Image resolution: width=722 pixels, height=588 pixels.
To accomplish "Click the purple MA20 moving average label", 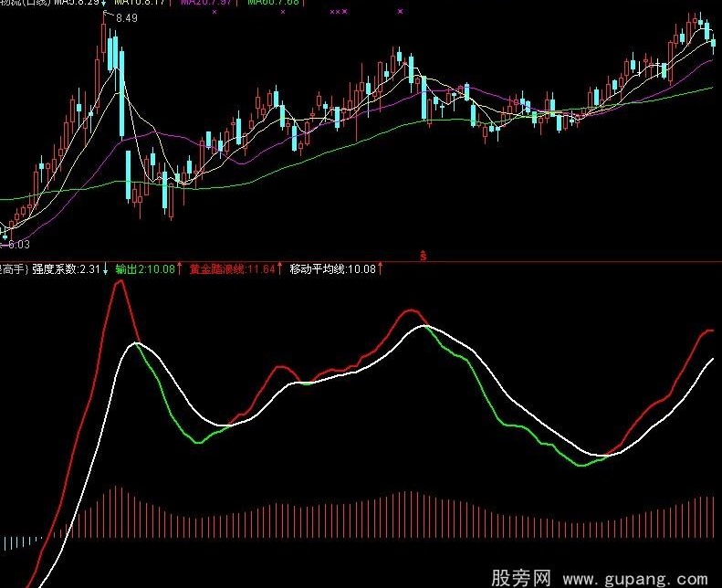I will click(205, 3).
